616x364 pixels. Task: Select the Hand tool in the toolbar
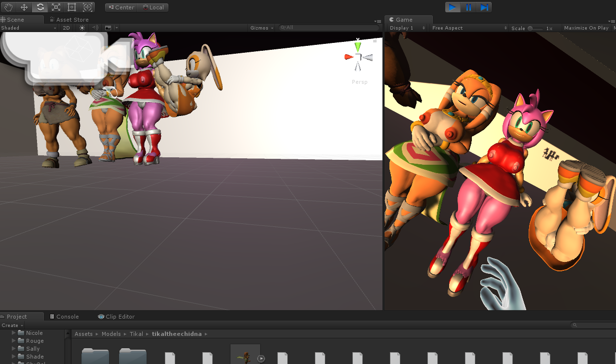[8, 7]
